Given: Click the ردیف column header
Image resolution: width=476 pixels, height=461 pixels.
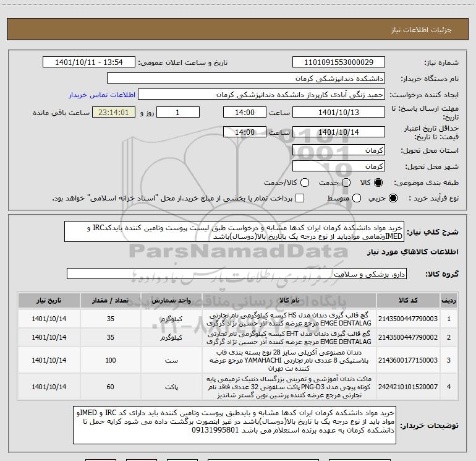Looking at the screenshot, I should click(449, 300).
